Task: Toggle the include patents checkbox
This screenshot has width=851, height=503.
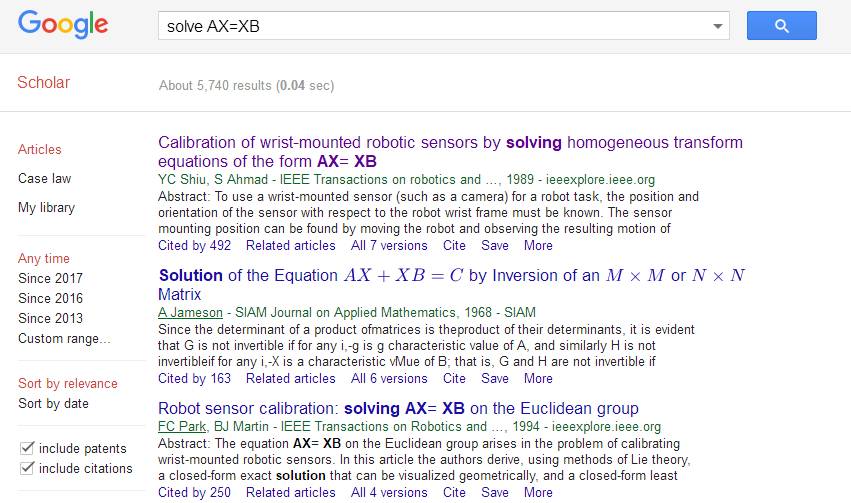Action: click(x=27, y=448)
